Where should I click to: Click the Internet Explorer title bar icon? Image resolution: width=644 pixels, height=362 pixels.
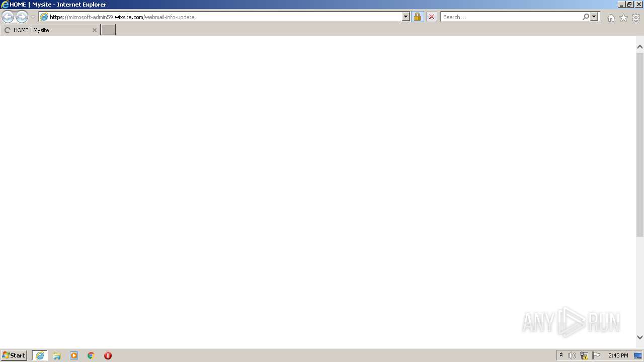tap(5, 5)
